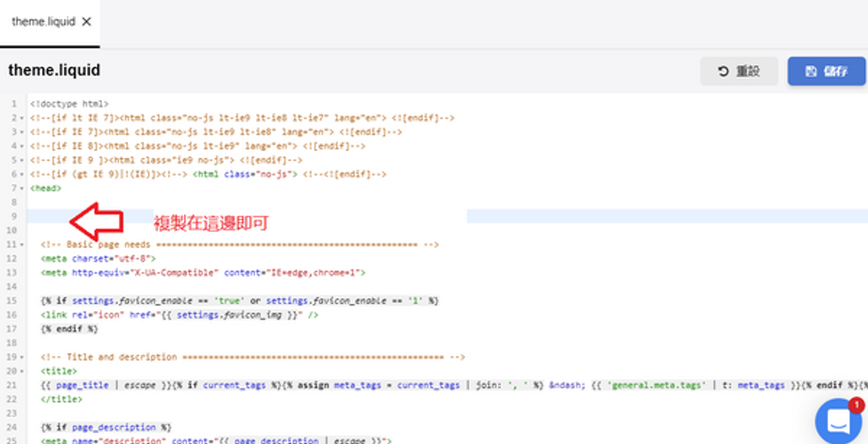Click the <head> tag on line 7

(x=46, y=188)
